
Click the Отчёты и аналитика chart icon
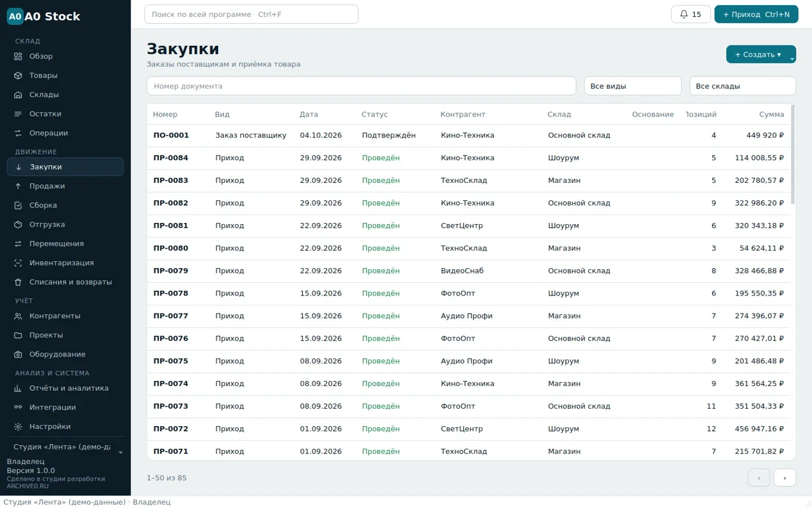pyautogui.click(x=18, y=388)
